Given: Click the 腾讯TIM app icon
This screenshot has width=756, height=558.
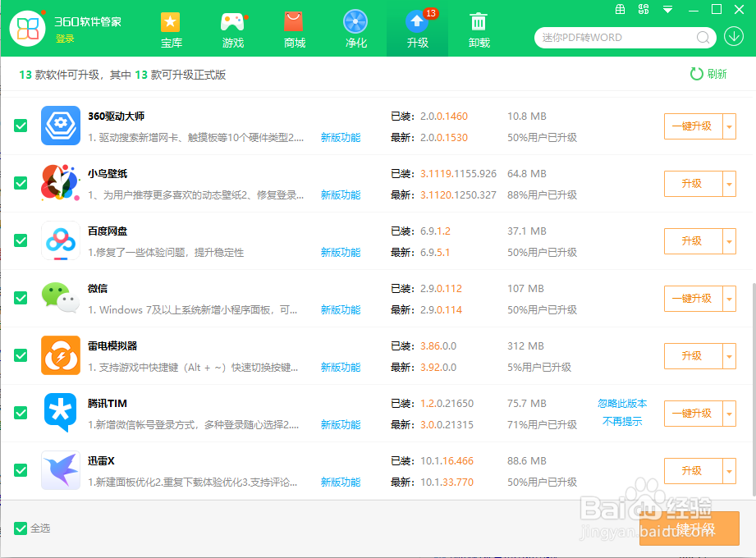Looking at the screenshot, I should [x=61, y=413].
